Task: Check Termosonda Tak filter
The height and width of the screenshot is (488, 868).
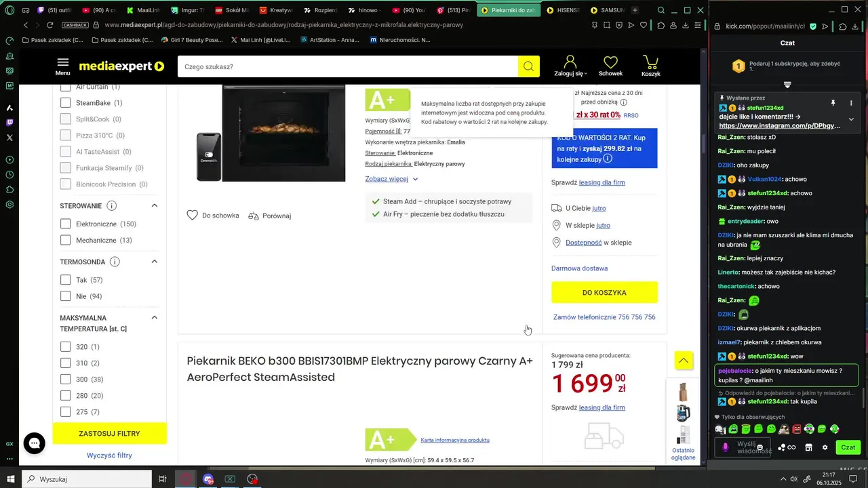Action: 66,280
